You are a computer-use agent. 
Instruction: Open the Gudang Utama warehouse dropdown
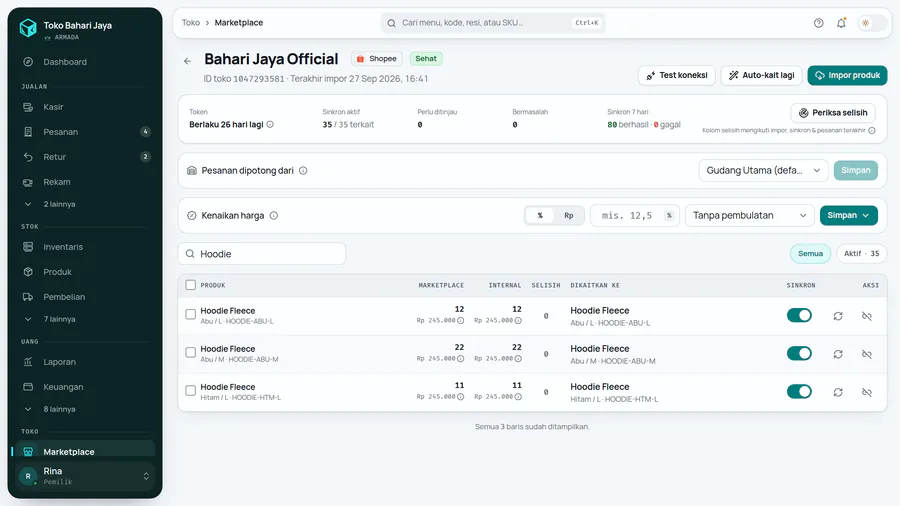pos(763,170)
